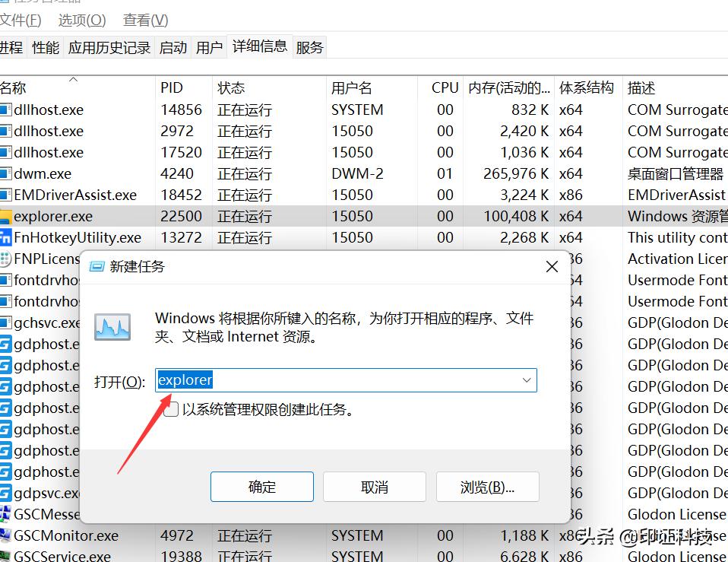Open the 查看(V) menu

pyautogui.click(x=144, y=19)
